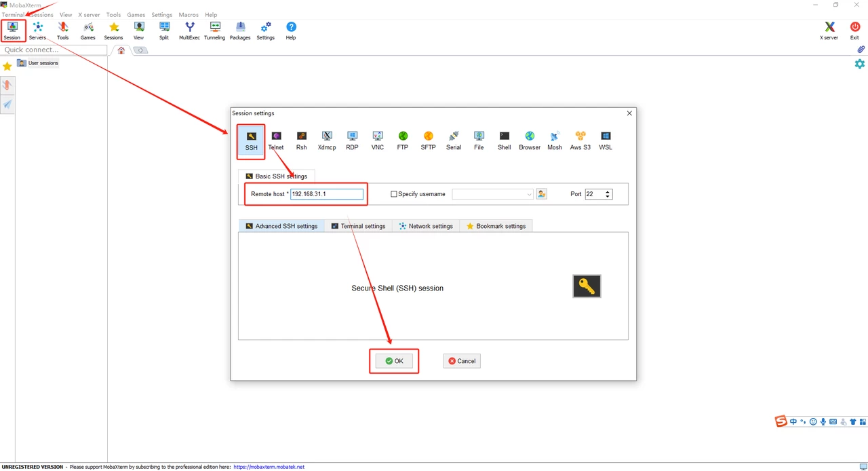The width and height of the screenshot is (868, 471).
Task: Open the Bookmark settings tab
Action: point(496,226)
